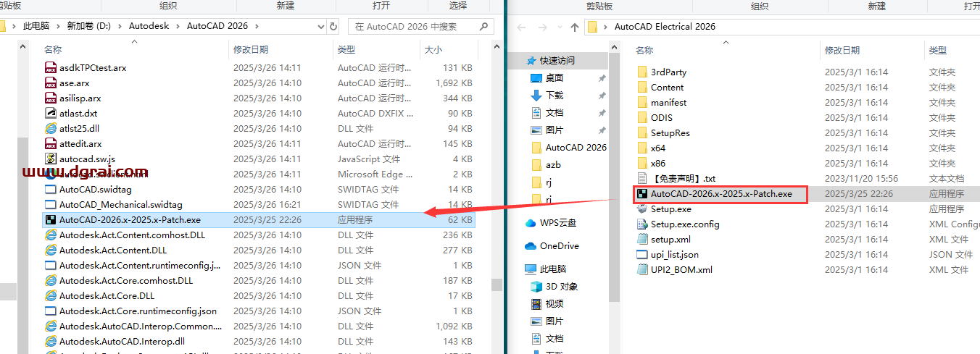Click the asilisp.arx ARX icon
This screenshot has width=980, height=354.
(x=51, y=98)
